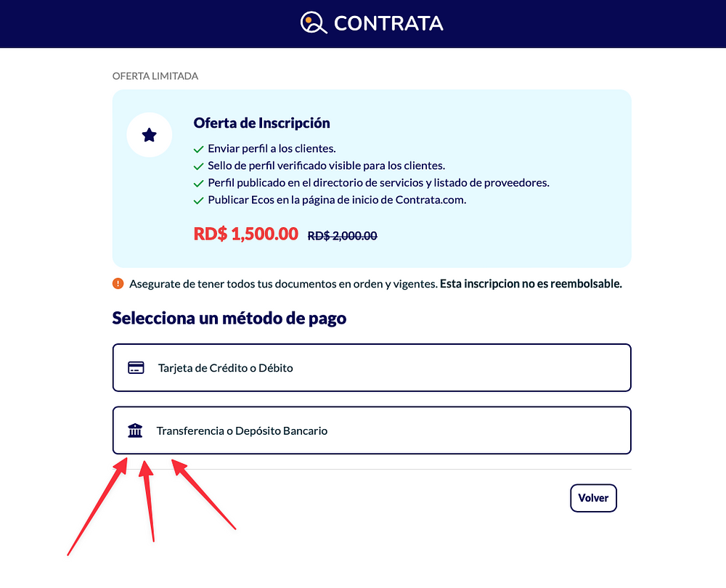Screen dimensions: 726x588
Task: Click the Contrata magnifier logo icon
Action: [x=314, y=23]
